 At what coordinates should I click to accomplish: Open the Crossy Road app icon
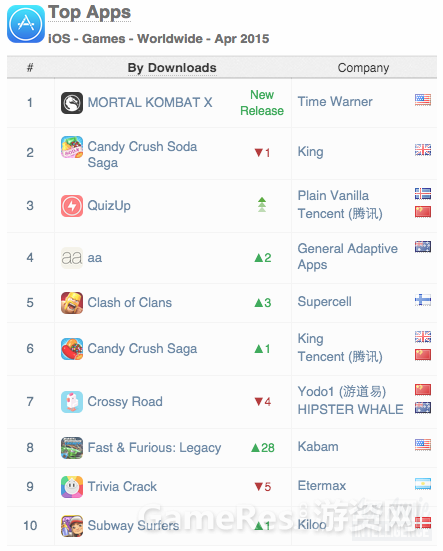(72, 402)
